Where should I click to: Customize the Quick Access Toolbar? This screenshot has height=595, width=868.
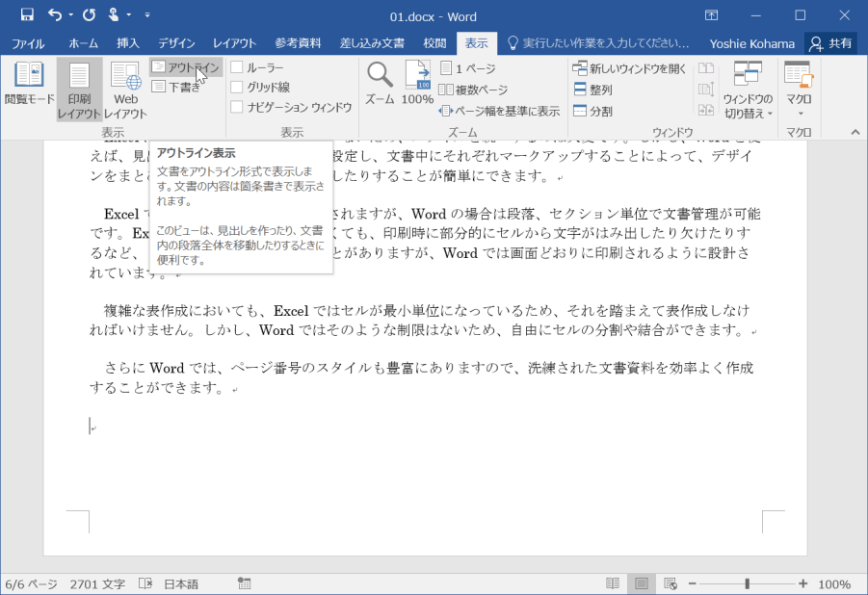pos(147,15)
